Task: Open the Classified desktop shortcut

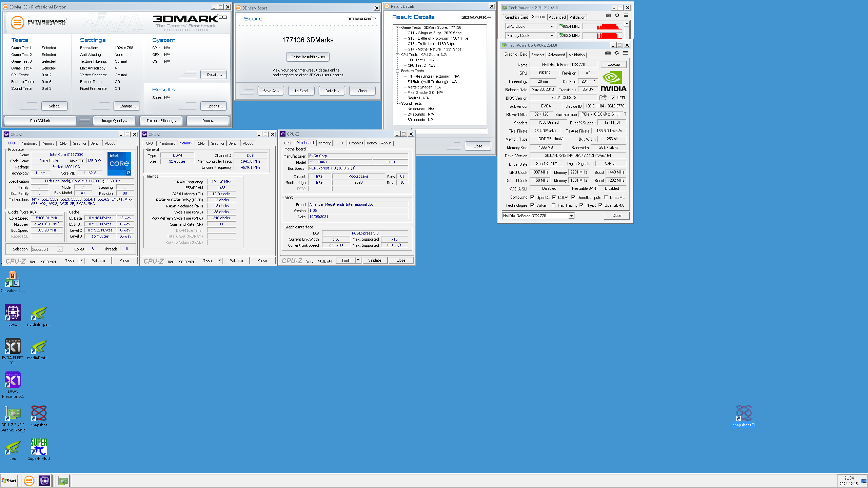Action: [x=13, y=282]
